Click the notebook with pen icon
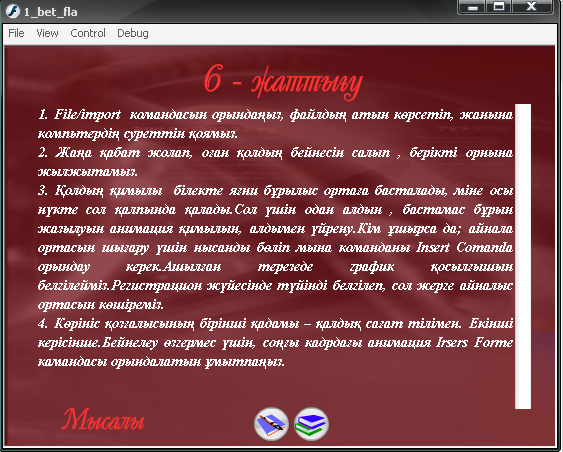The image size is (563, 452). (x=271, y=424)
